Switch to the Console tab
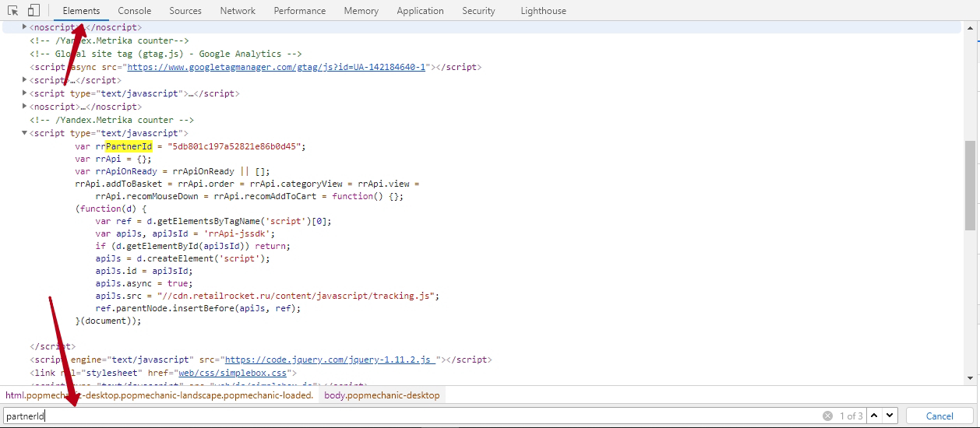The image size is (980, 428). (135, 11)
